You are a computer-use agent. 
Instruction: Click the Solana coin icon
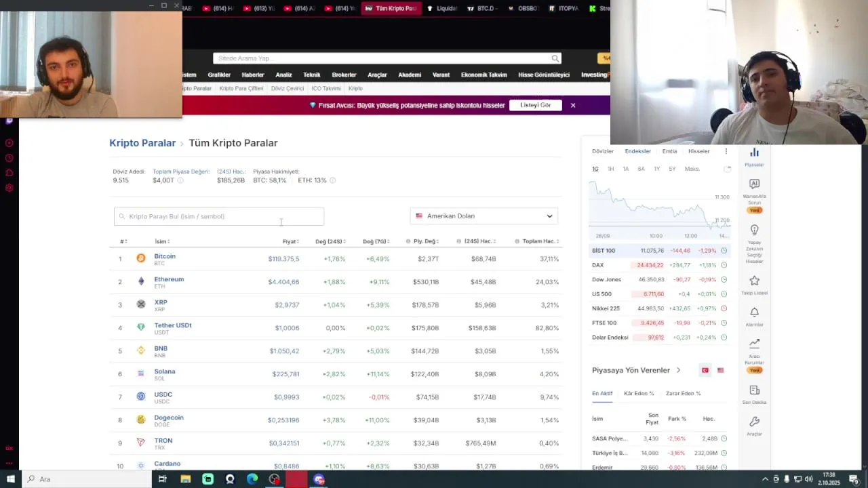coord(141,373)
